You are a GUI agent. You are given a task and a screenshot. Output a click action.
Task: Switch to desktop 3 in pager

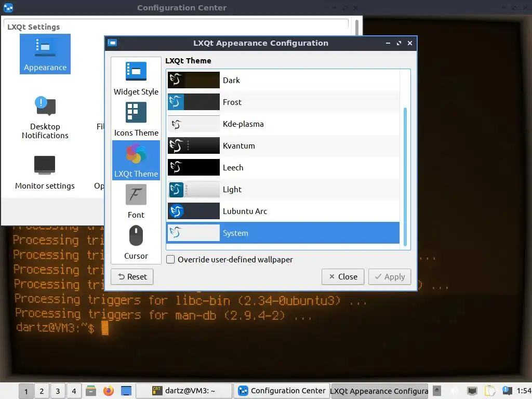[x=58, y=391]
